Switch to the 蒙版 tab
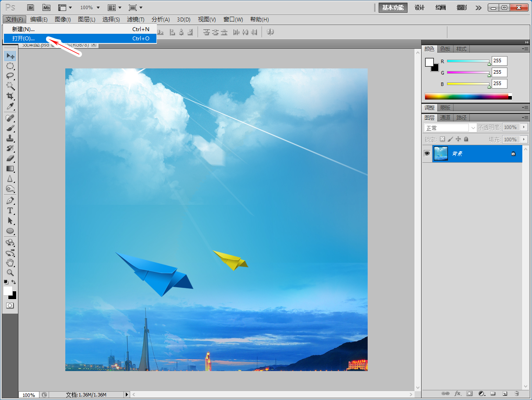The height and width of the screenshot is (400, 532). [x=445, y=107]
